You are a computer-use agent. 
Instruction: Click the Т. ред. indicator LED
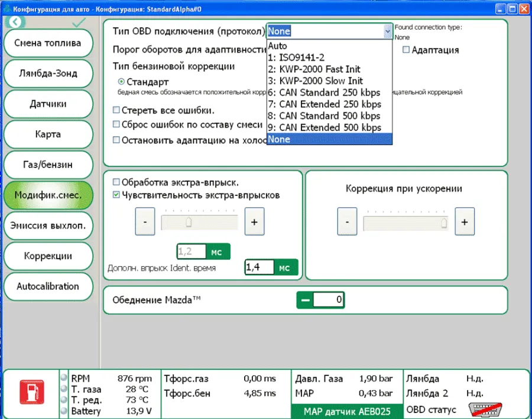tap(64, 399)
